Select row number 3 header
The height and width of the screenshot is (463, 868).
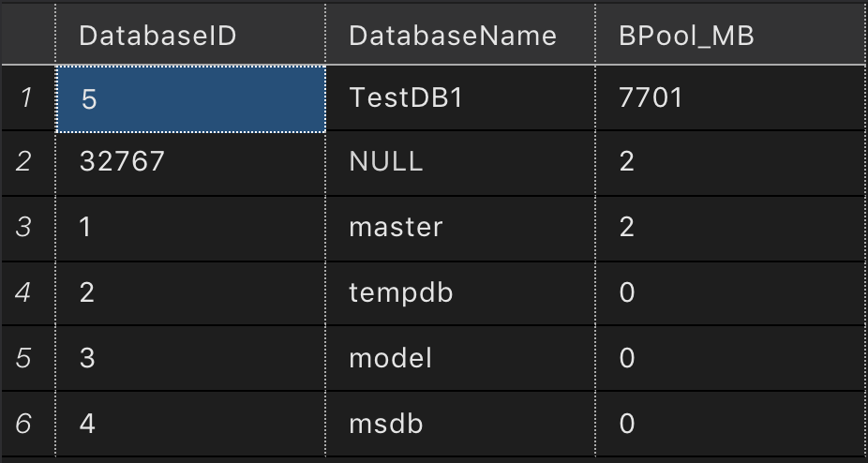pos(28,228)
